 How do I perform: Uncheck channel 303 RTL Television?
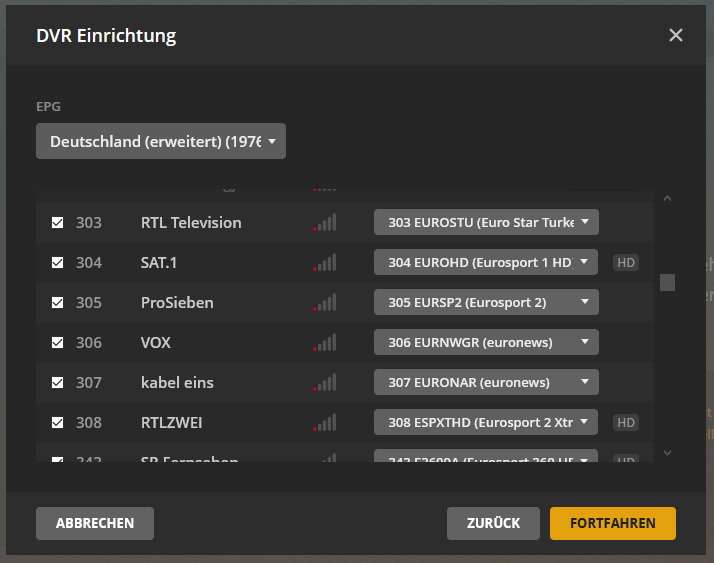point(58,222)
